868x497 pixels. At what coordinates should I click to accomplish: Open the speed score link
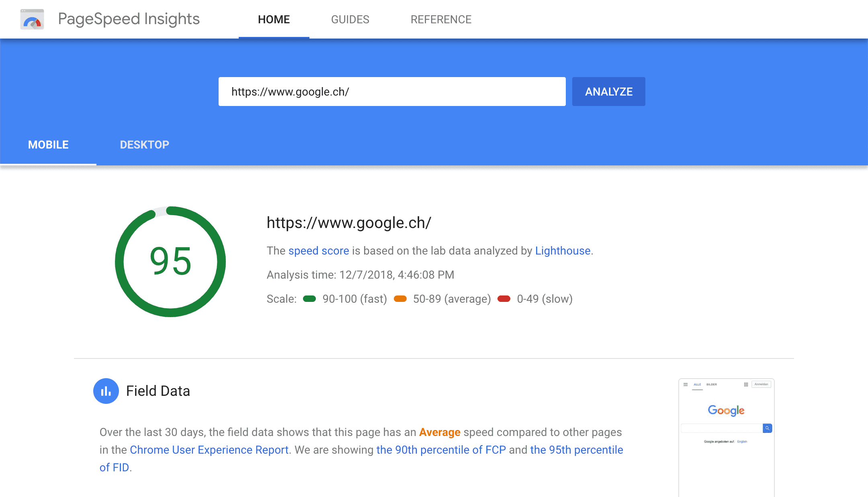(x=318, y=251)
